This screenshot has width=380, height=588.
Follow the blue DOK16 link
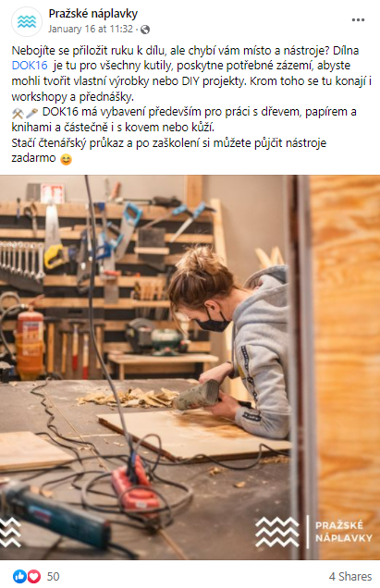pyautogui.click(x=30, y=66)
